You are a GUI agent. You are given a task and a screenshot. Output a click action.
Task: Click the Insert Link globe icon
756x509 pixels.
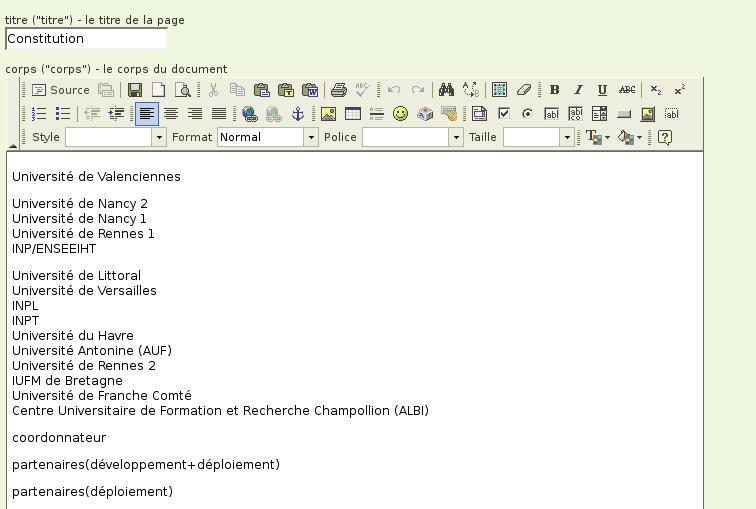click(x=250, y=114)
